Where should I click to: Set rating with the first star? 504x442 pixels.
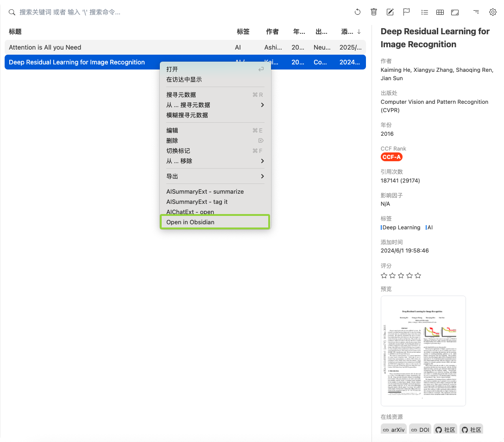click(384, 276)
